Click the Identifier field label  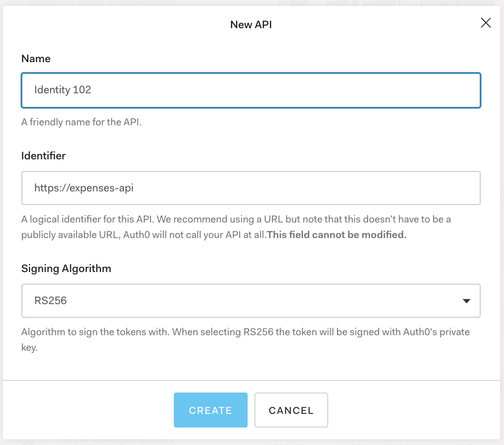(x=43, y=156)
